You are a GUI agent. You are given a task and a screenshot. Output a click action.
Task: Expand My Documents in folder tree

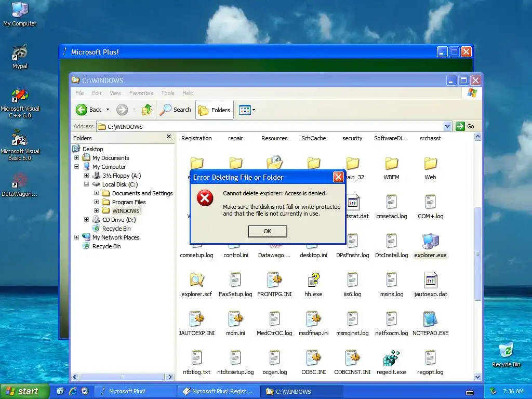[x=77, y=158]
